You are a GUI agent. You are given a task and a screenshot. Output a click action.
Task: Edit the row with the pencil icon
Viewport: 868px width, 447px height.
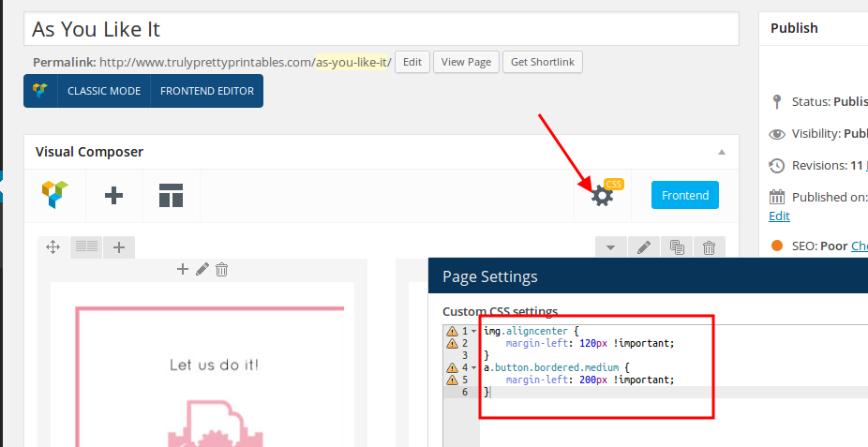pyautogui.click(x=644, y=247)
